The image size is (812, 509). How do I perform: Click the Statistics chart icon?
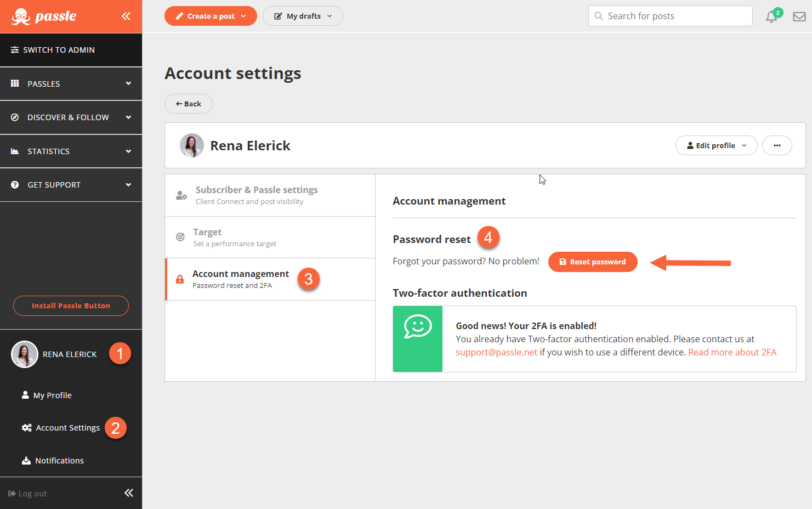pos(15,151)
